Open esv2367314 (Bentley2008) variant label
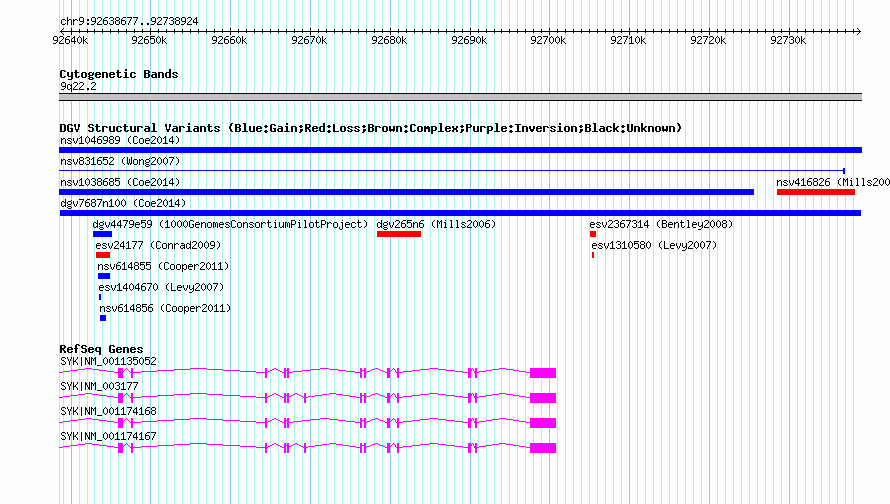 [x=661, y=224]
